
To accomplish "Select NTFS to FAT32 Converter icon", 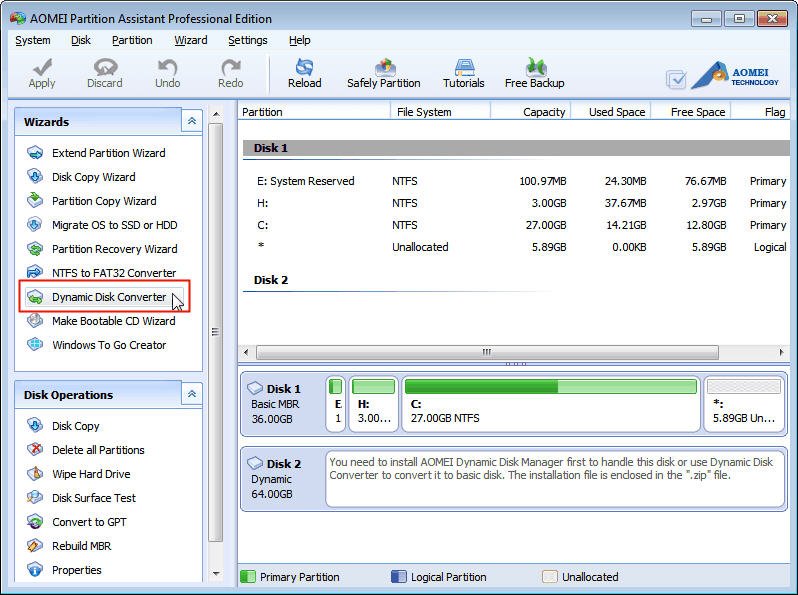I will tap(35, 272).
